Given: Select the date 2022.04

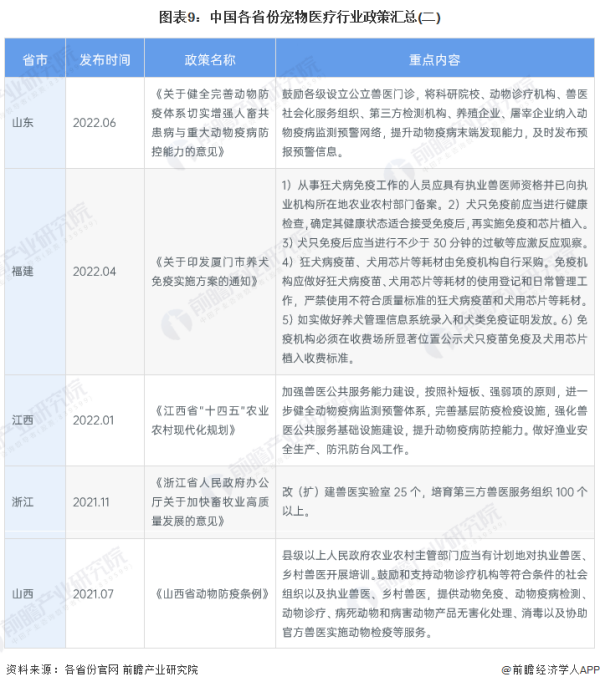Looking at the screenshot, I should coord(94,271).
